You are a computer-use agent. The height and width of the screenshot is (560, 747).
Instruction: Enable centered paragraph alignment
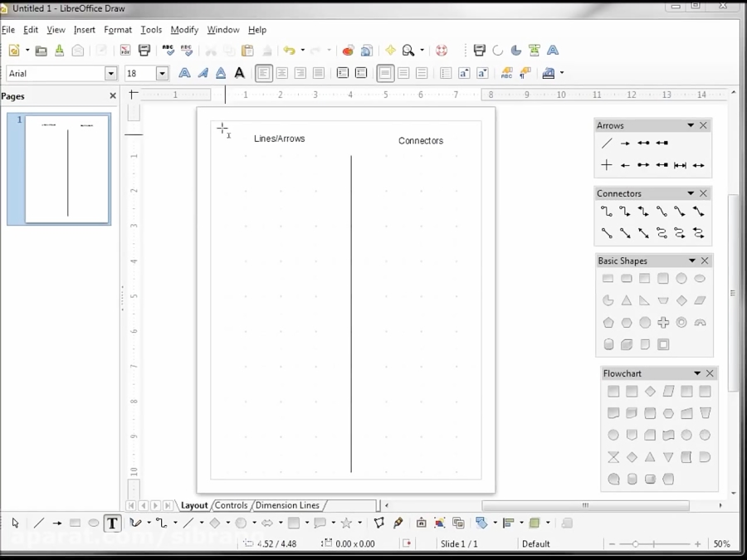[282, 73]
